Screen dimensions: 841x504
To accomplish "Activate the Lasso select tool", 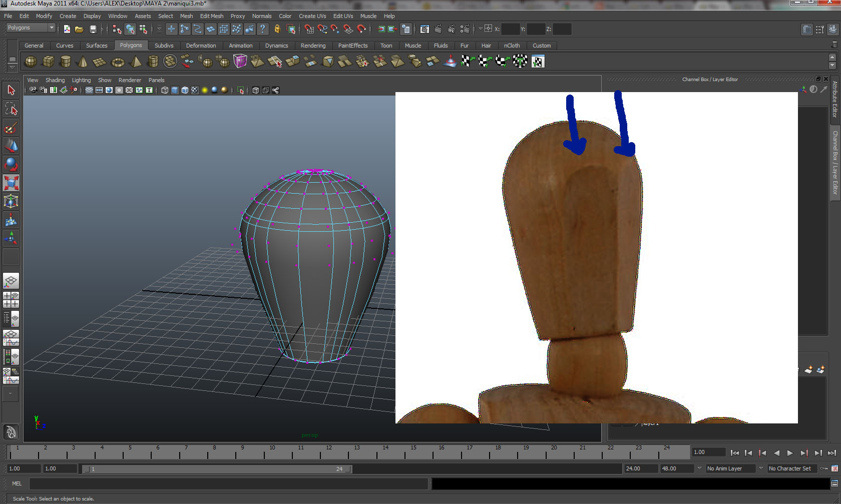I will tap(11, 109).
